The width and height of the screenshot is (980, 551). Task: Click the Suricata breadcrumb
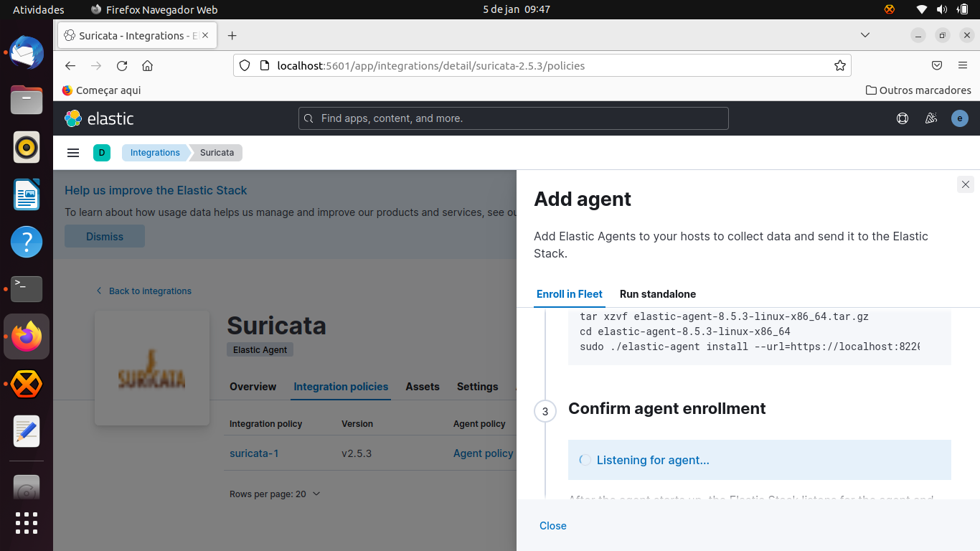(217, 153)
